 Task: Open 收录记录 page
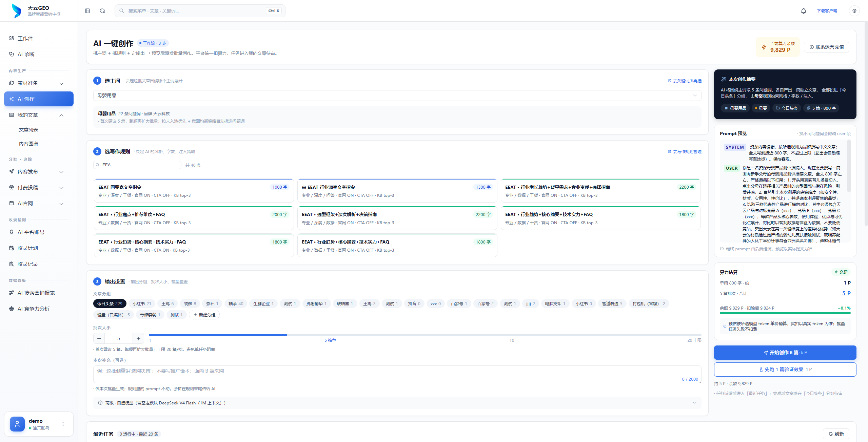tap(39, 264)
